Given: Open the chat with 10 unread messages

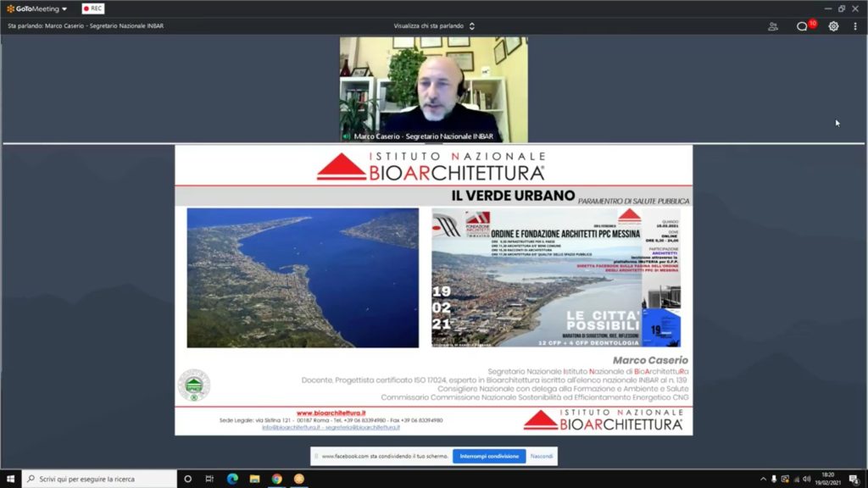Looking at the screenshot, I should click(x=802, y=26).
